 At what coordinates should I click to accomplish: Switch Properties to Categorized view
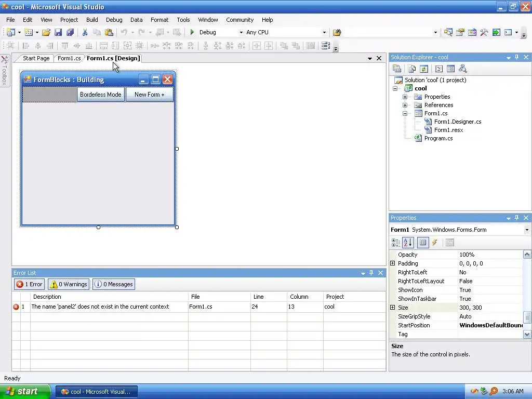click(x=395, y=243)
